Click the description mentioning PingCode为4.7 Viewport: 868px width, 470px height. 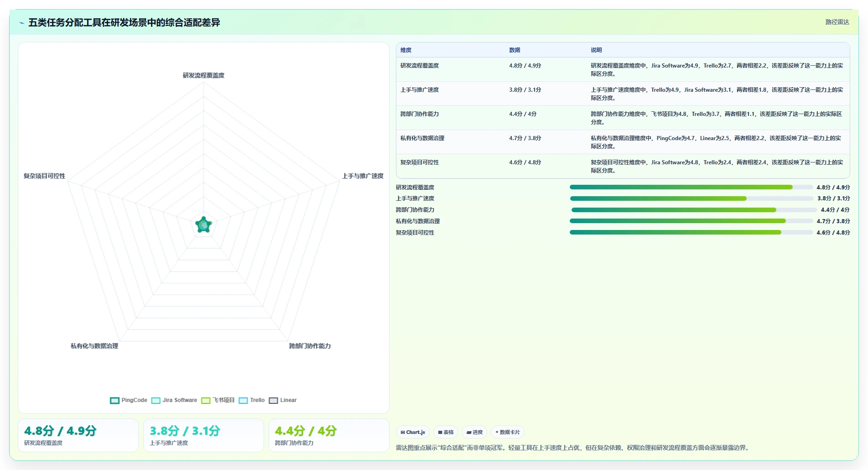(x=717, y=142)
